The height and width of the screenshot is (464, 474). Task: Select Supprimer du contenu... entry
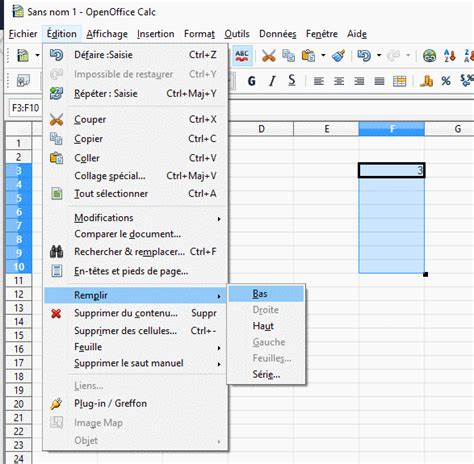coord(135,313)
